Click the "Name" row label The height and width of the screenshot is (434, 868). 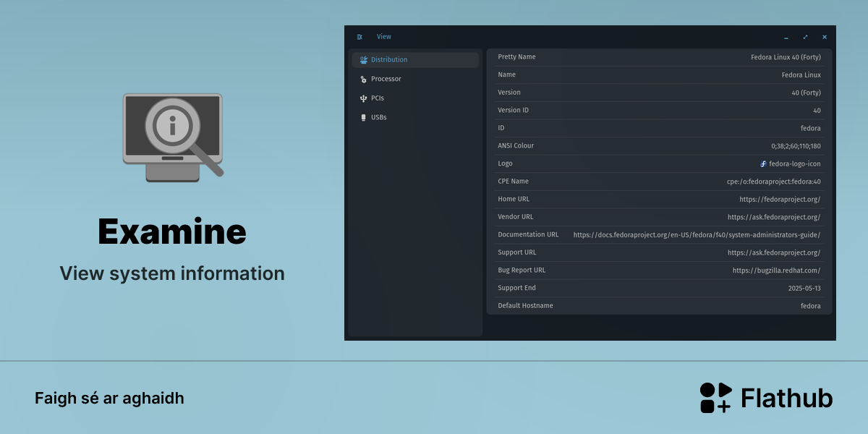(506, 75)
